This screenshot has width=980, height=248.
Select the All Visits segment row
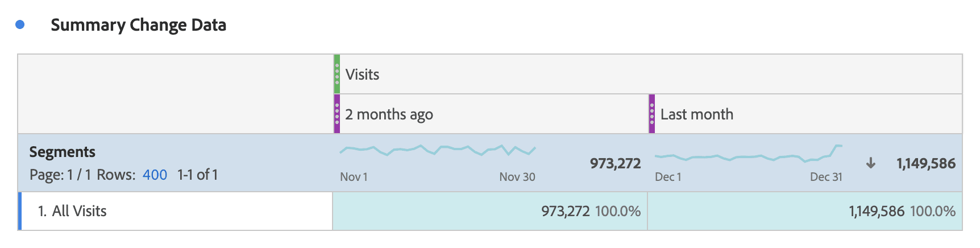pos(80,211)
